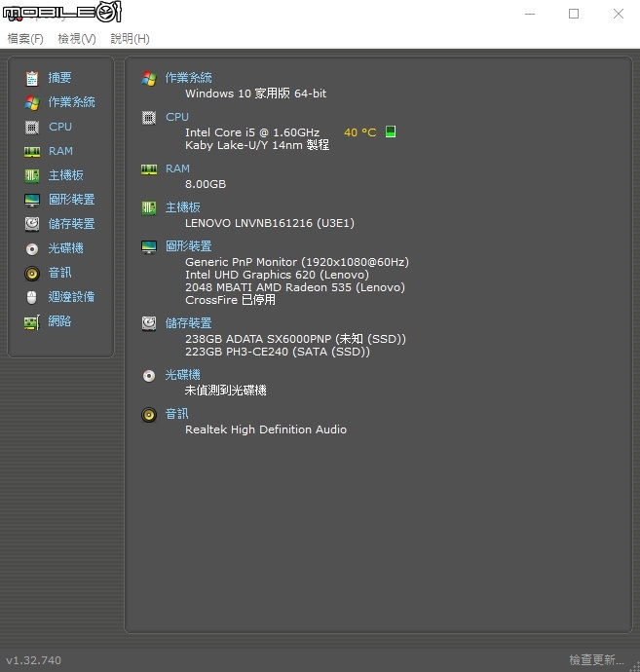Click the 儲存裝置 heading link in summary

(189, 323)
